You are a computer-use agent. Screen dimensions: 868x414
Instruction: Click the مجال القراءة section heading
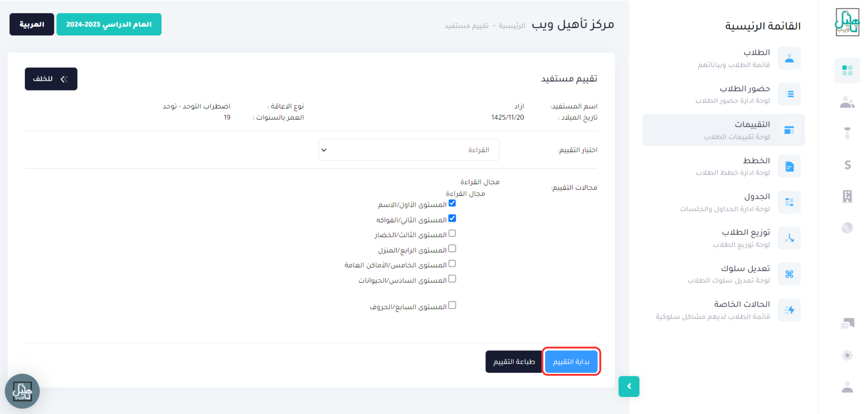(x=480, y=182)
